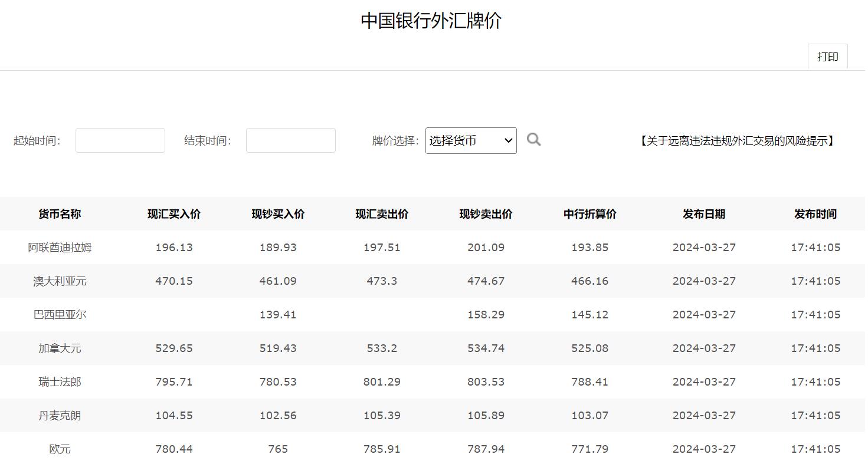Click the value 461.09 in the table
Screen dimensions: 868x464
point(278,281)
